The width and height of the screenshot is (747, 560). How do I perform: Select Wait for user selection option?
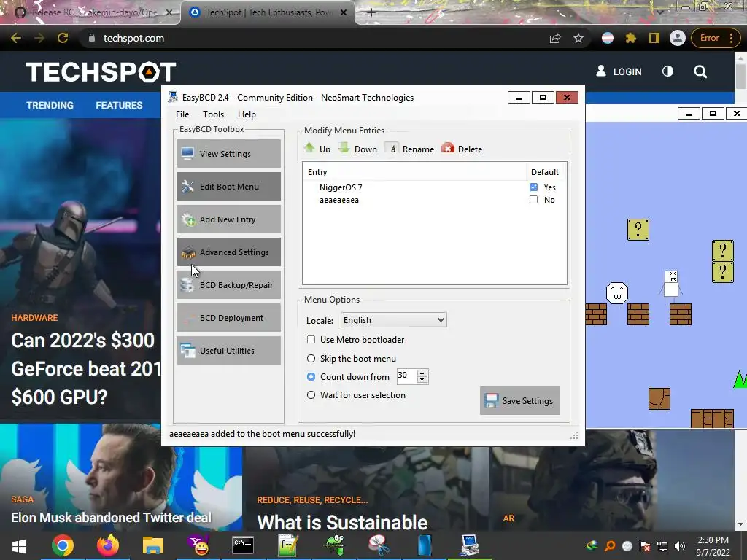point(311,394)
